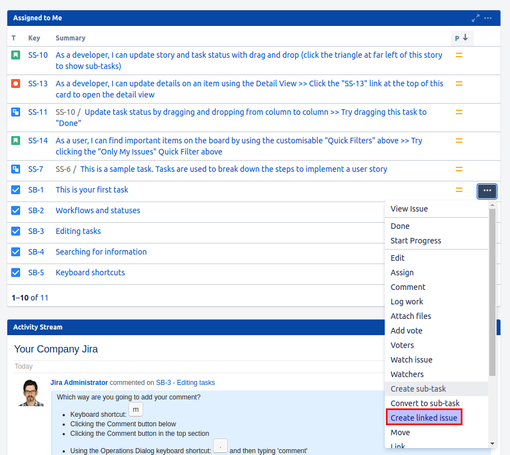Open SB-3 - Editing tasks activity link

pyautogui.click(x=185, y=383)
